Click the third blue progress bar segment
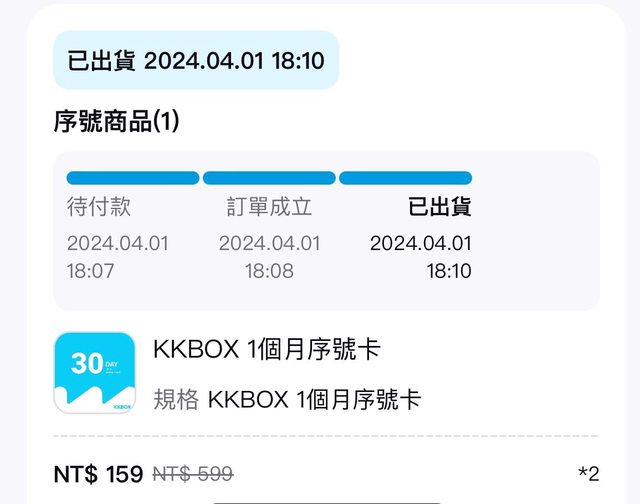This screenshot has height=504, width=640. [405, 178]
